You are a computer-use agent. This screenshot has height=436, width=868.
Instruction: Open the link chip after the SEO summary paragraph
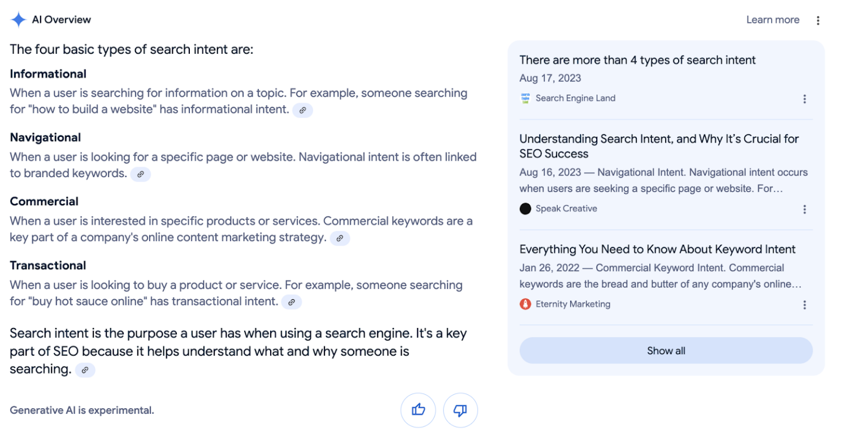pos(85,370)
